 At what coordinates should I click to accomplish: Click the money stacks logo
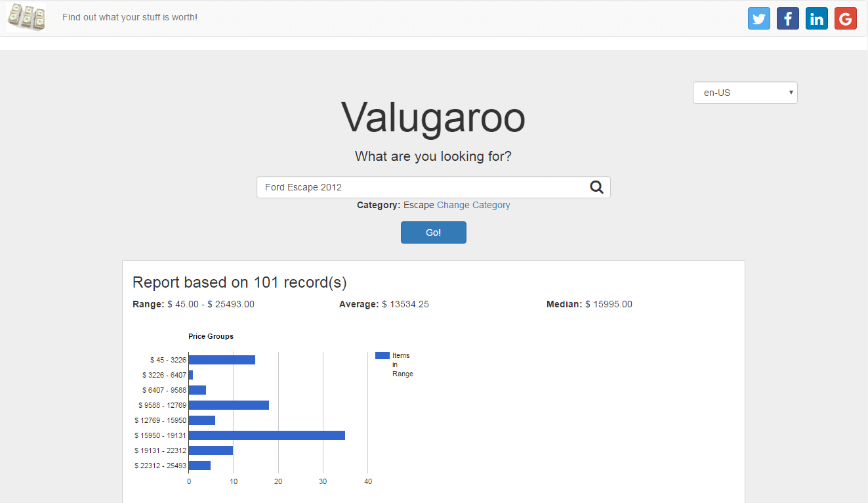pyautogui.click(x=26, y=17)
